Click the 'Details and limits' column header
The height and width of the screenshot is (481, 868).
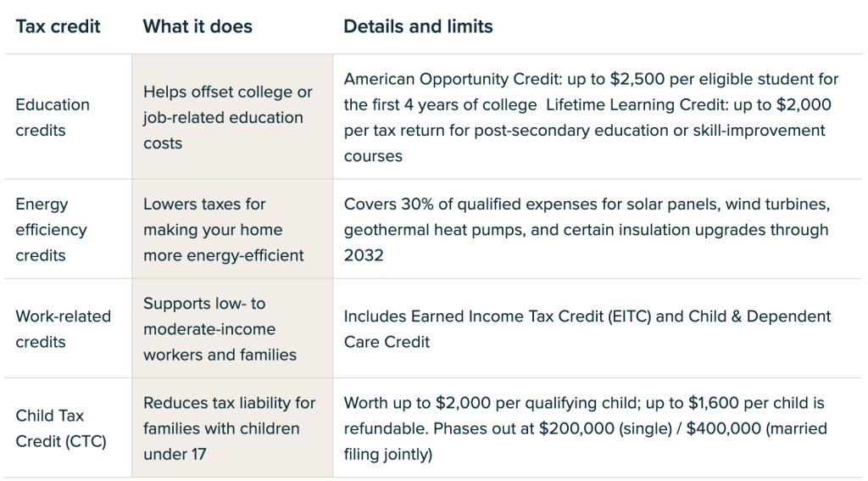click(418, 26)
